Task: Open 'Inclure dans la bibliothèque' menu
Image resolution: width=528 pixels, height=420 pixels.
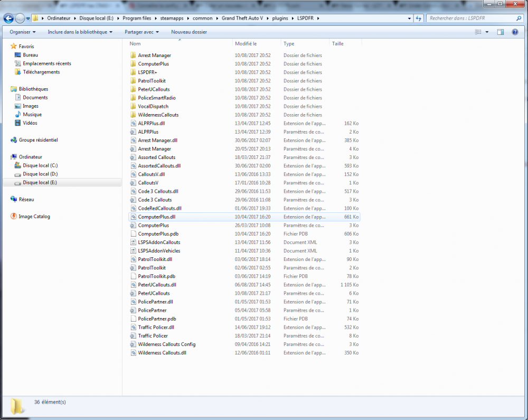Action: click(x=80, y=32)
